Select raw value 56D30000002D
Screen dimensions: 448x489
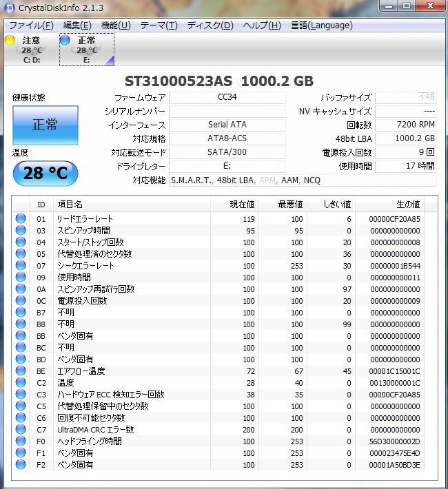tap(395, 441)
